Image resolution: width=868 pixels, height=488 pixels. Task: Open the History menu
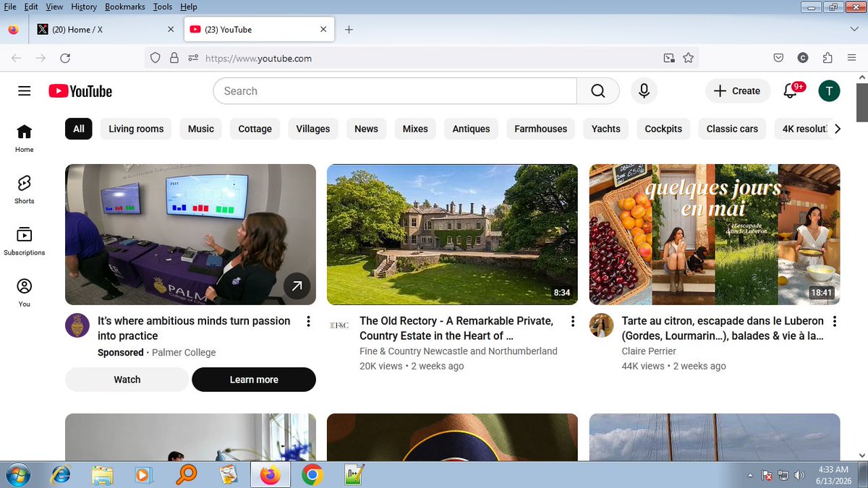coord(84,7)
